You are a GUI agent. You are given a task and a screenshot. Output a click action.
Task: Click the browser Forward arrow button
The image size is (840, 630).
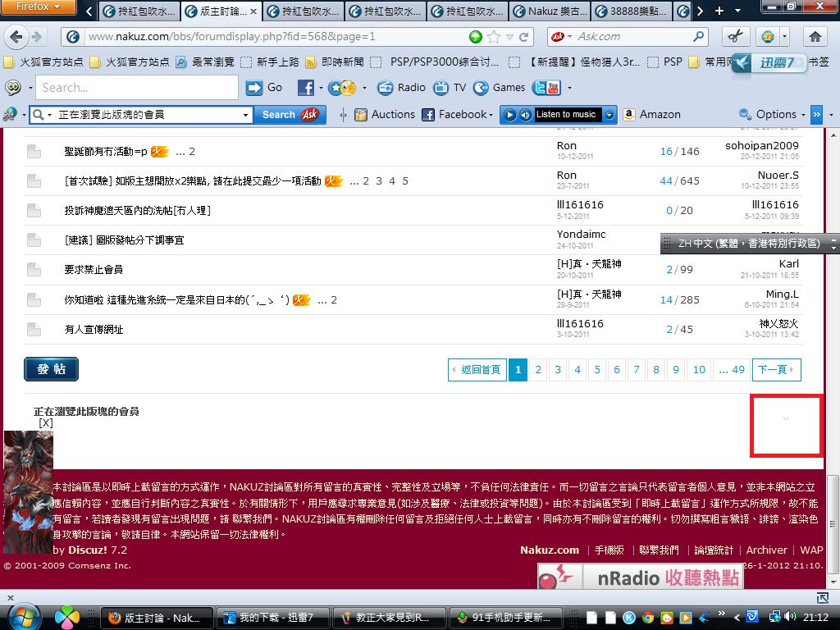37,37
